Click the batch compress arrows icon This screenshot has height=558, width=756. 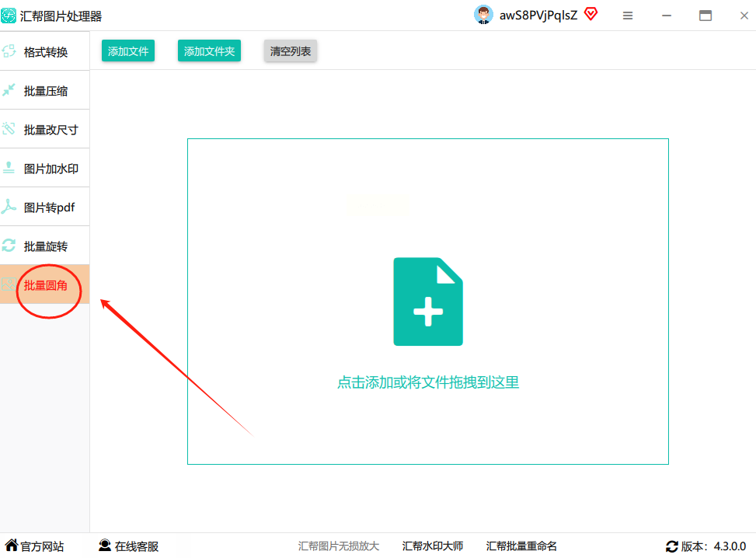pyautogui.click(x=9, y=90)
